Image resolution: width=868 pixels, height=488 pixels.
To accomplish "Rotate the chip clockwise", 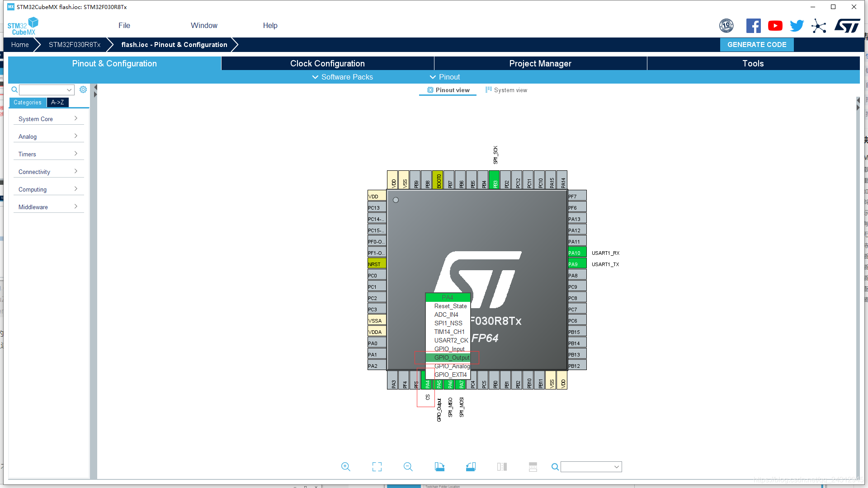I will click(439, 467).
